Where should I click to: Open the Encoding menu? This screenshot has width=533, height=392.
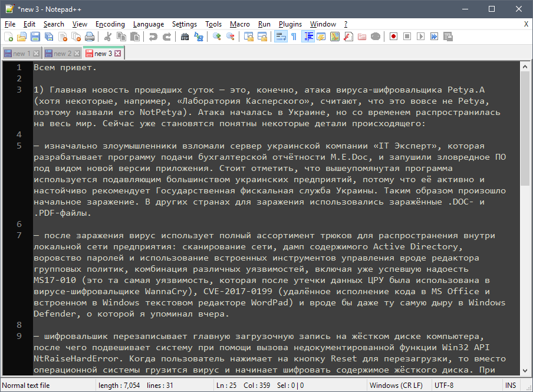pyautogui.click(x=110, y=24)
